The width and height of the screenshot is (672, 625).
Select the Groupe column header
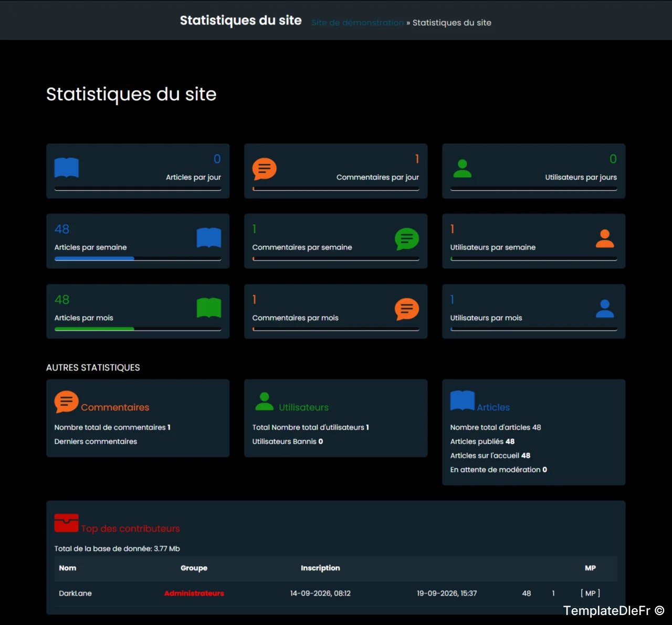pos(194,568)
